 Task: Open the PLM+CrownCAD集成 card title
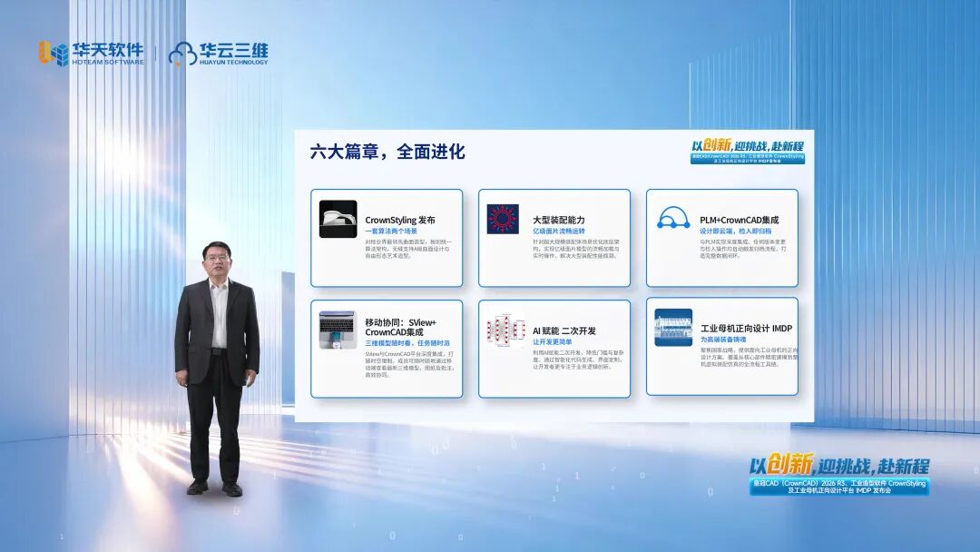pos(739,220)
